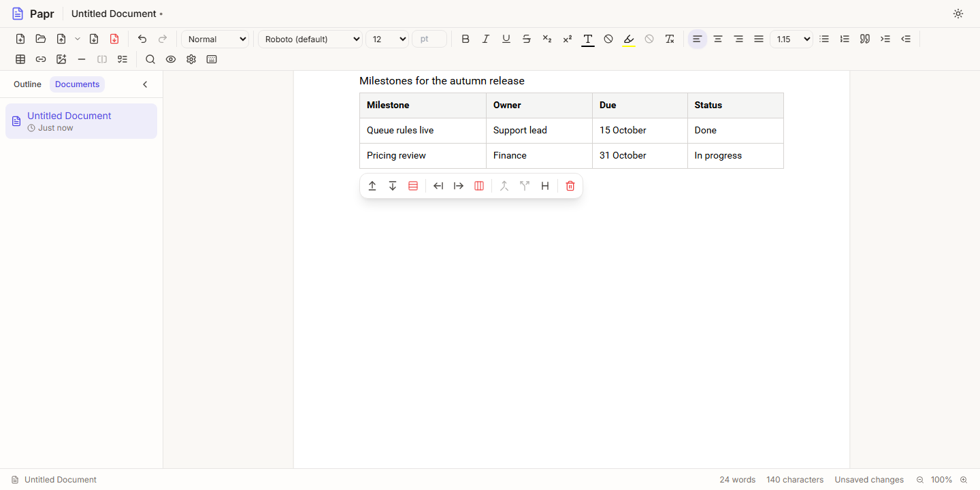Insert an image with the picture icon
The height and width of the screenshot is (490, 980).
pos(61,59)
